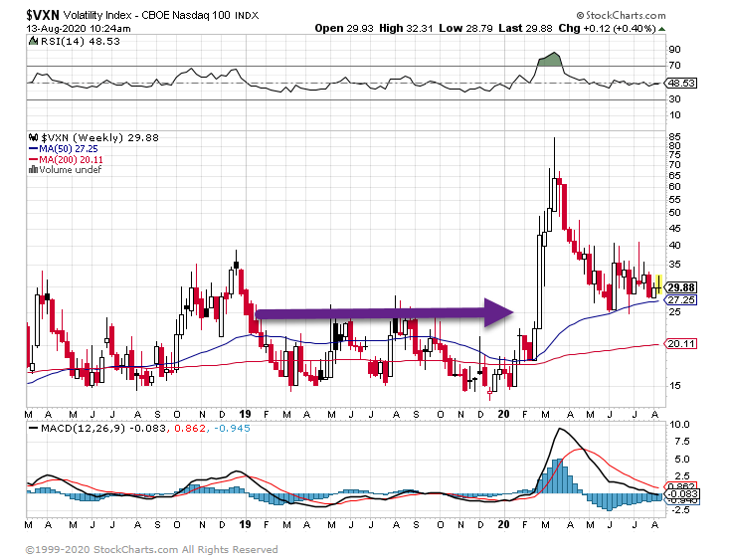730x560 pixels.
Task: Click the 10.0 label on the MACD axis
Action: (x=679, y=425)
